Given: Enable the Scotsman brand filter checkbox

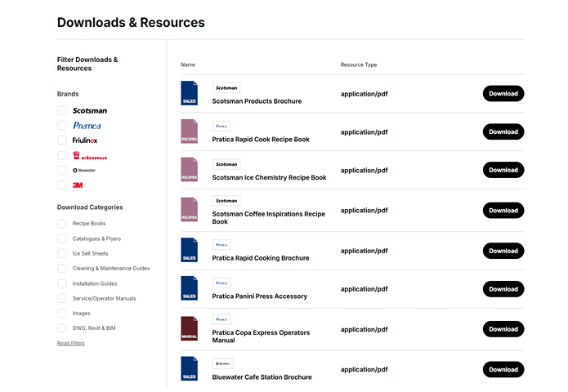Looking at the screenshot, I should pos(62,110).
